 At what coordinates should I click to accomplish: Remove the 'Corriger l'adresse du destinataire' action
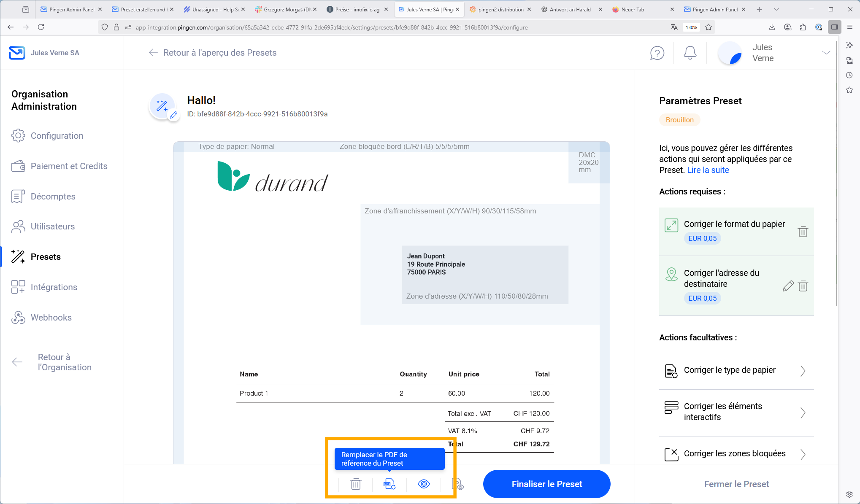803,286
